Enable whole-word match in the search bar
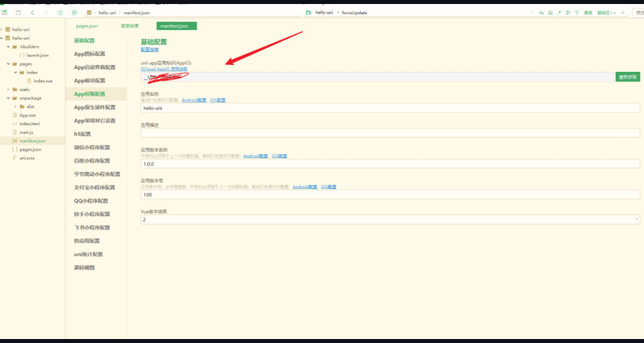 pyautogui.click(x=551, y=12)
